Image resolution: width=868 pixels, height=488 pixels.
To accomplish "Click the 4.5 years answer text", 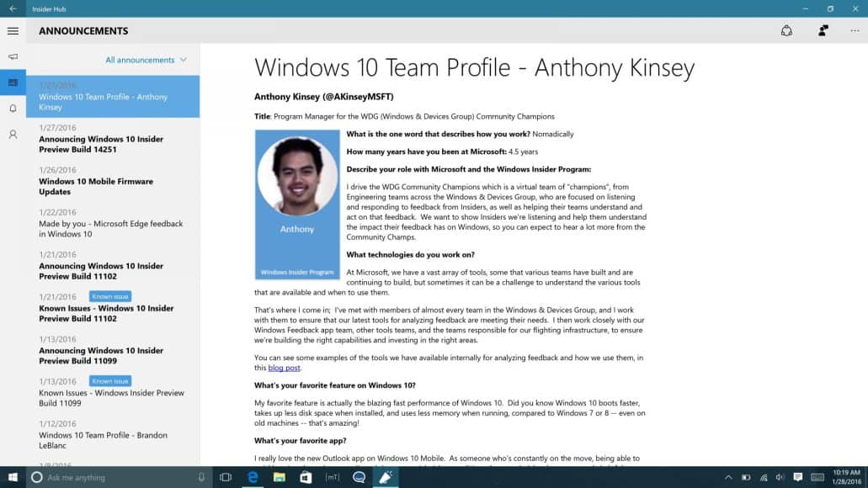I will click(523, 151).
